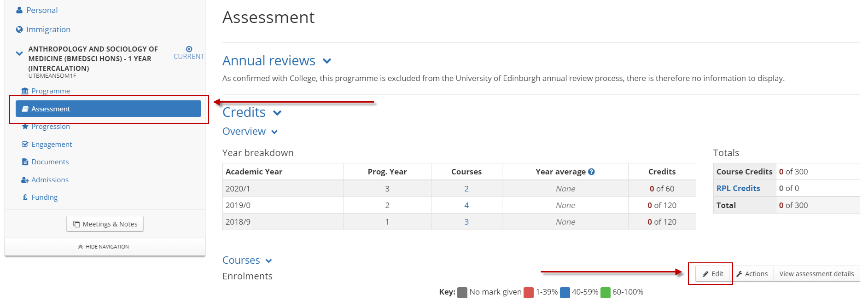Click the '0 of 60' credits cell

[x=662, y=189]
